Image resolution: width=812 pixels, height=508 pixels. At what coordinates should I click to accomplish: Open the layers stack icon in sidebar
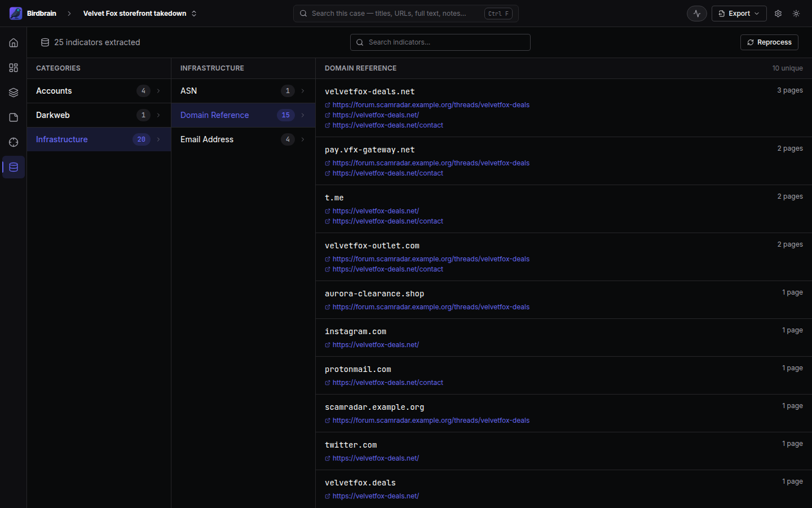14,93
